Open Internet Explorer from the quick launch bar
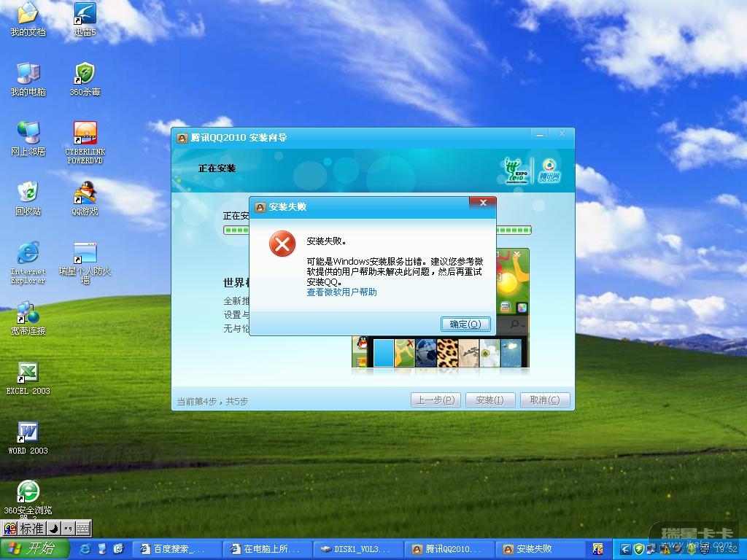747x560 pixels. pos(85,549)
